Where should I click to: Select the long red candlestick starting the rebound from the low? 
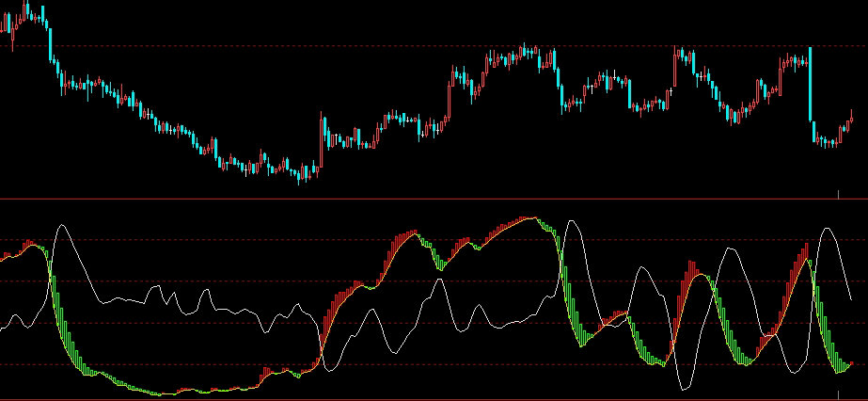321,139
